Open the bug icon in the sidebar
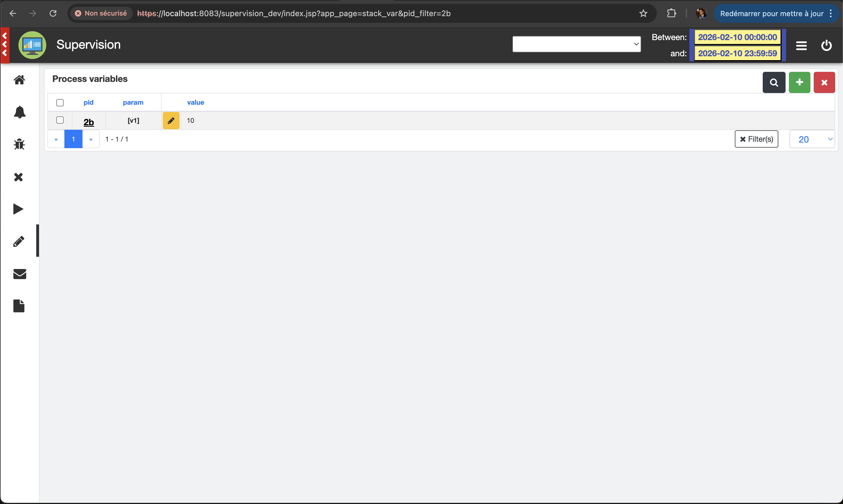Image resolution: width=843 pixels, height=504 pixels. pos(20,144)
